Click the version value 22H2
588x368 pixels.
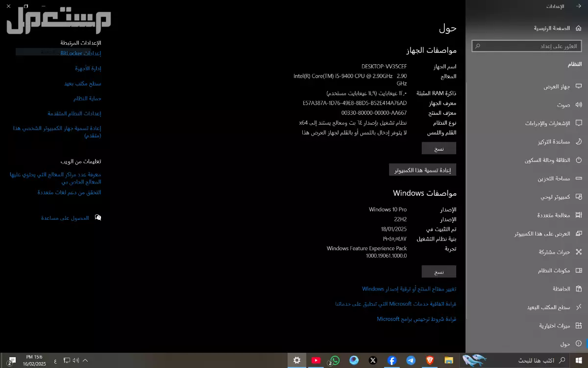point(400,219)
